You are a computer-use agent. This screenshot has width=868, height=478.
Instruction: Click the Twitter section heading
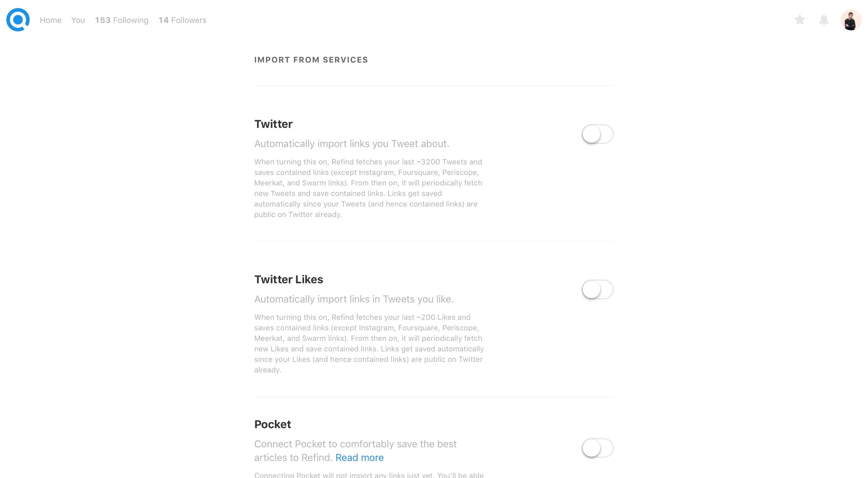(x=273, y=124)
